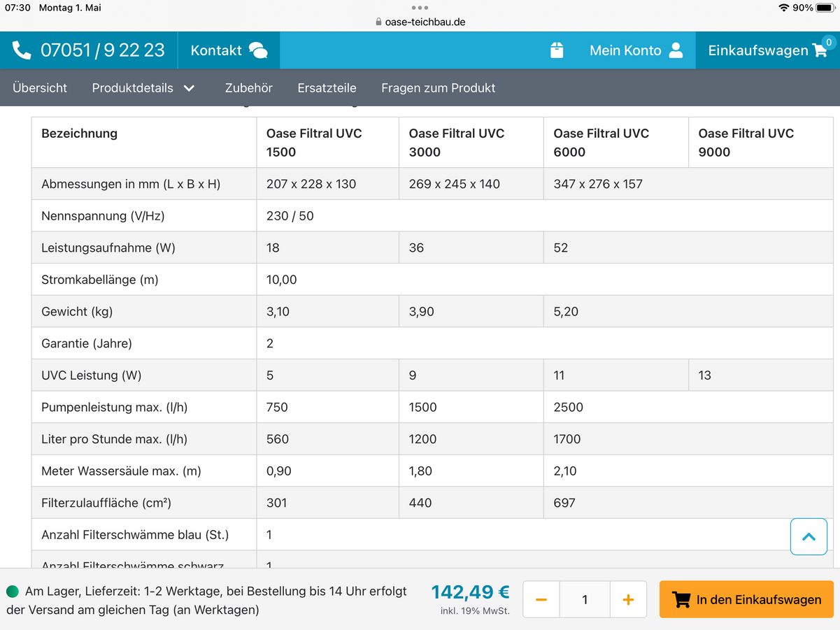Decrease quantity with the minus button
The width and height of the screenshot is (840, 630).
click(x=541, y=599)
